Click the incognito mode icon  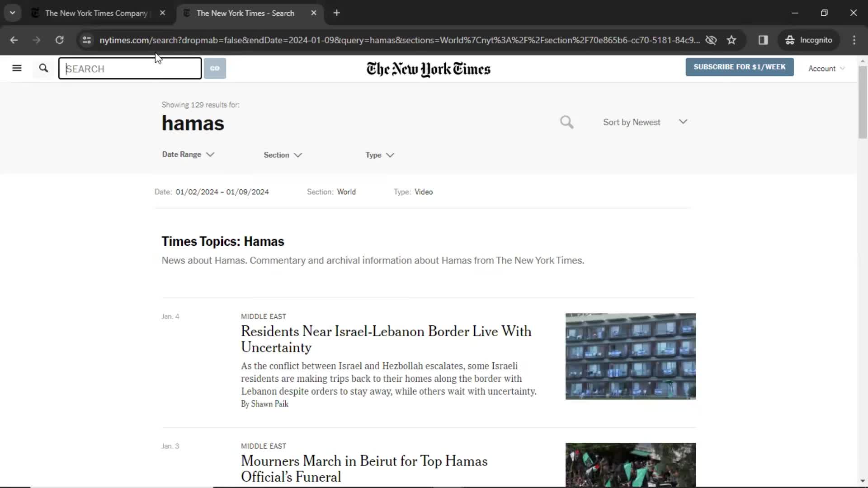coord(789,40)
